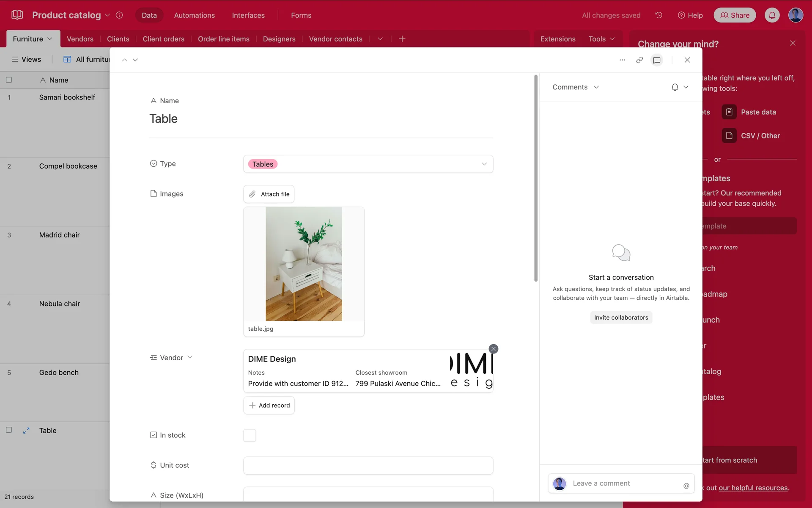Click the Attach file button

point(269,194)
